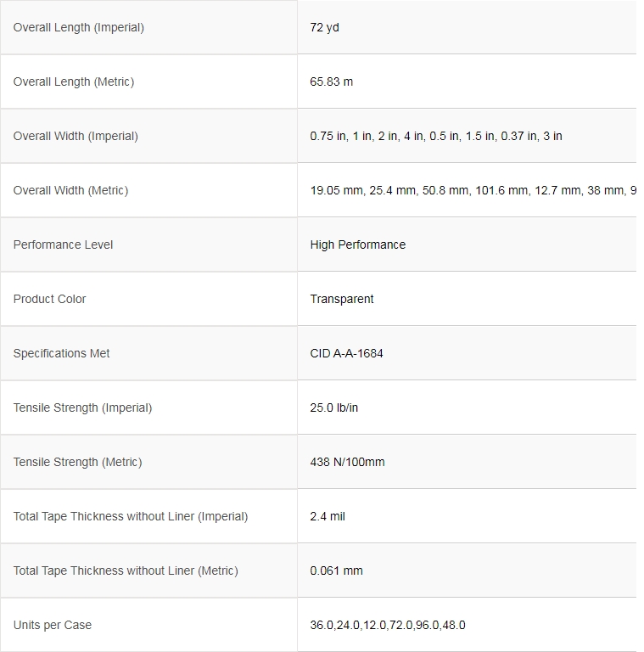Screen dimensions: 644x652
Task: Click the Overall Width (Metric) label
Action: 70,190
